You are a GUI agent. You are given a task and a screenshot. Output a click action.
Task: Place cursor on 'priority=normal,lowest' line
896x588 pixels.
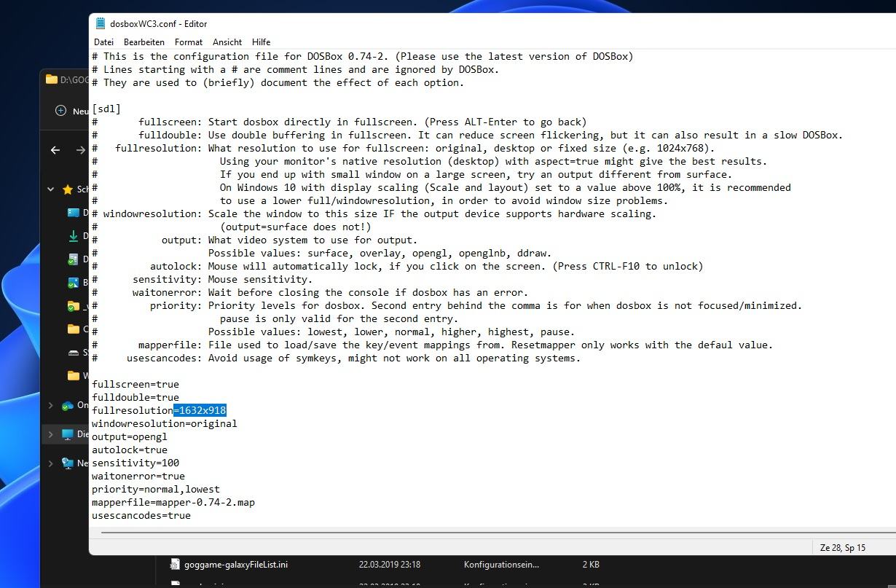156,489
